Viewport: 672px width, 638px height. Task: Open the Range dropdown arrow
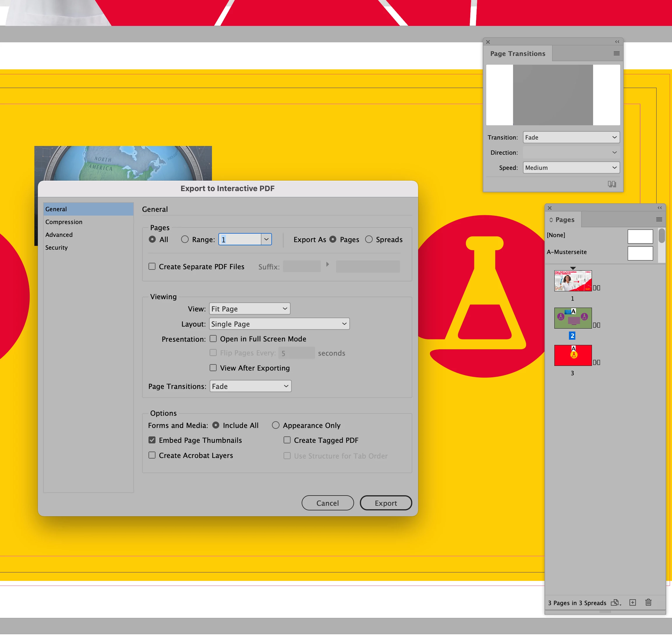coord(266,239)
